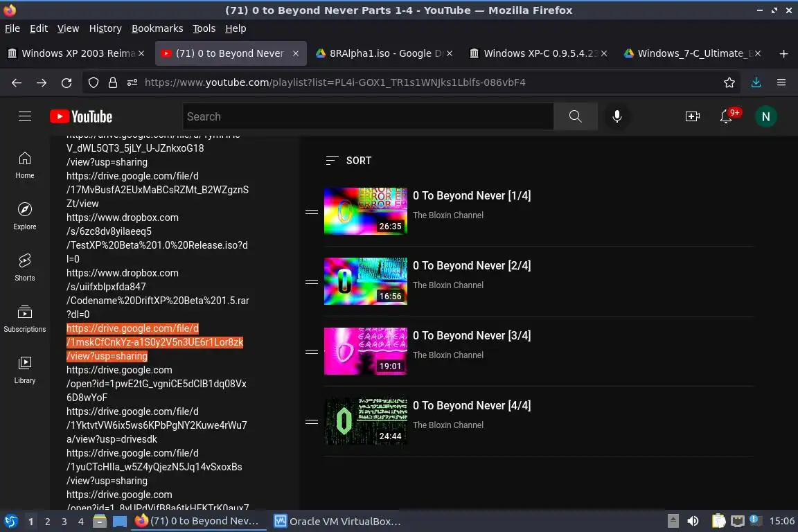Go back with Firefox back arrow
Image resolution: width=798 pixels, height=532 pixels.
tap(17, 82)
